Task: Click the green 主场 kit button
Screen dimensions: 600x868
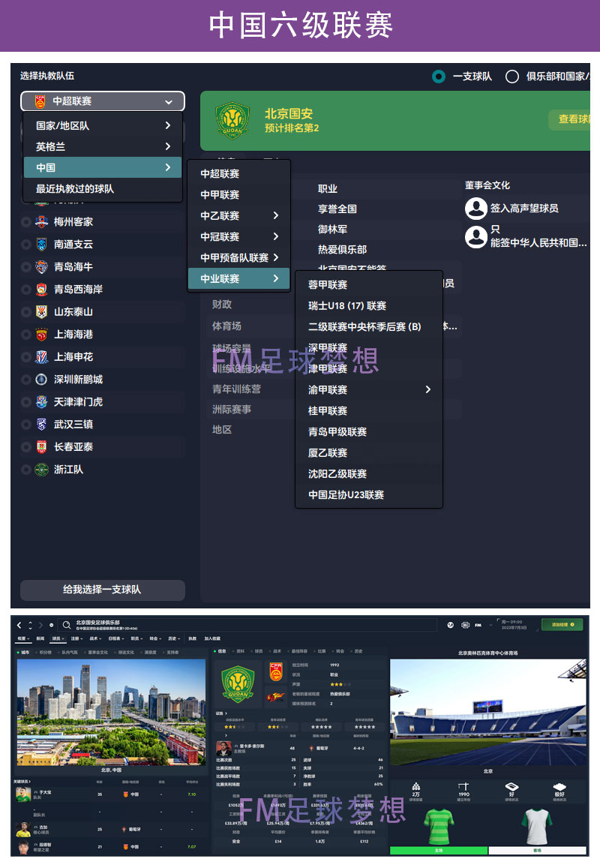Action: (x=439, y=851)
